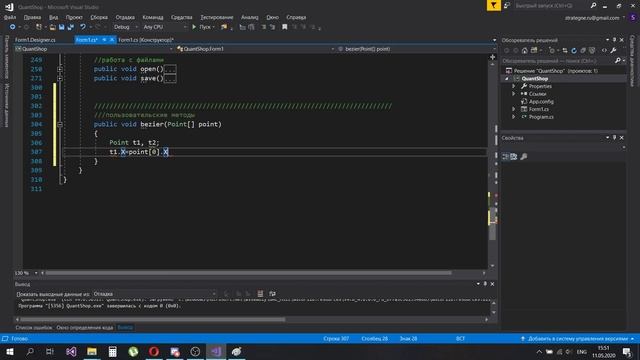Expand the collapsed open() method
Viewport: 640px width, 360px height.
60,69
